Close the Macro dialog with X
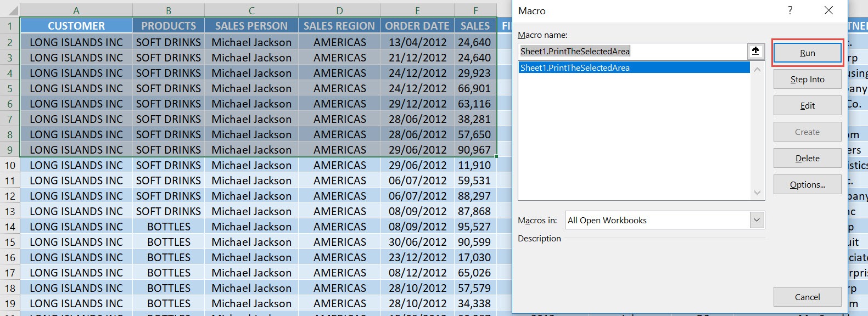The image size is (868, 316). tap(828, 10)
